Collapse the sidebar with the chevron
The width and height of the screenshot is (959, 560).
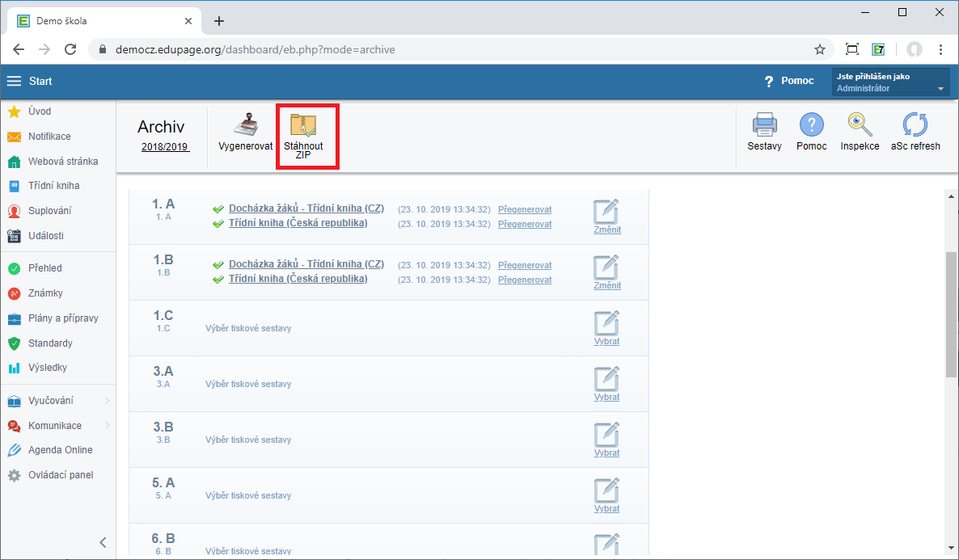pos(103,542)
